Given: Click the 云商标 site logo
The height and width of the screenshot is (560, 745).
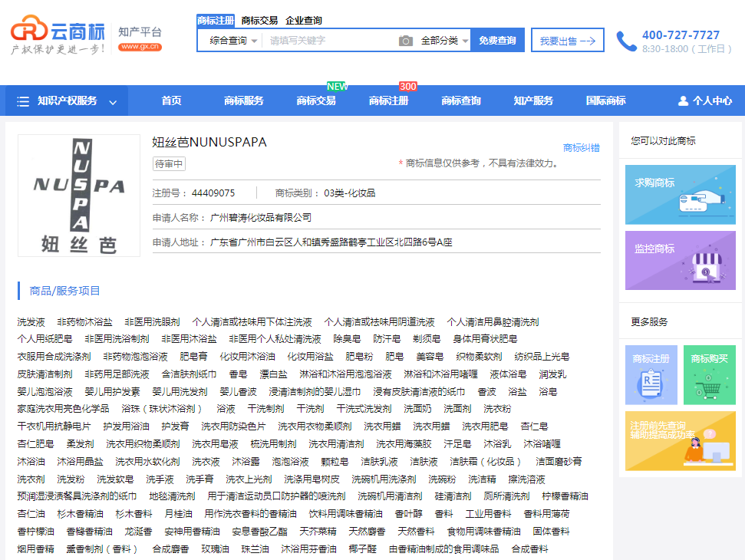Looking at the screenshot, I should tap(58, 35).
